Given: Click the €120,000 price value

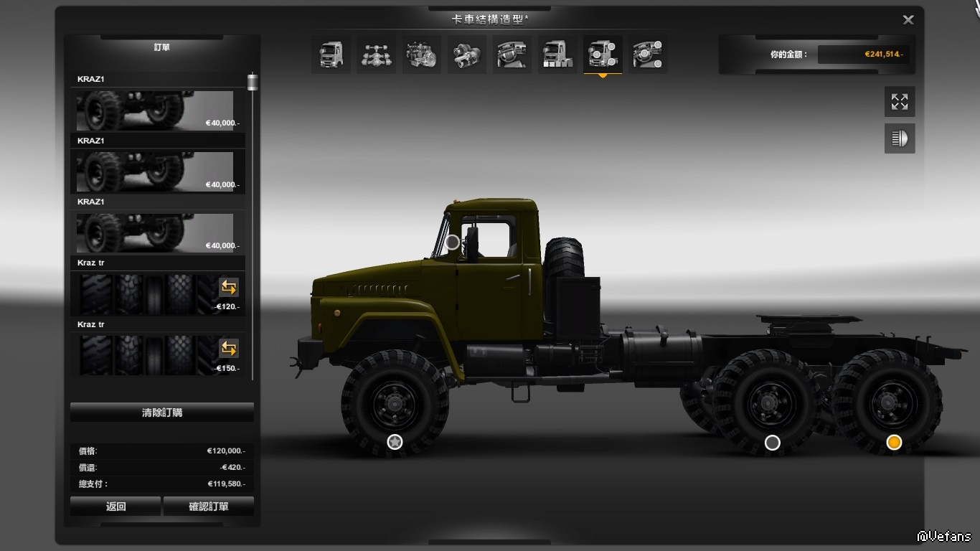Looking at the screenshot, I should tap(226, 451).
